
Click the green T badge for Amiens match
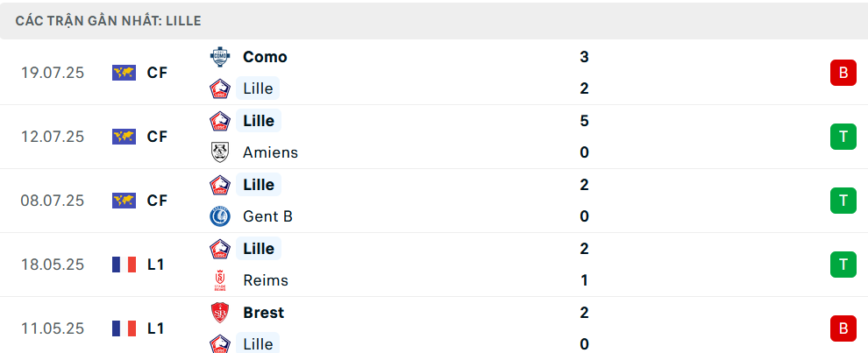tap(843, 136)
